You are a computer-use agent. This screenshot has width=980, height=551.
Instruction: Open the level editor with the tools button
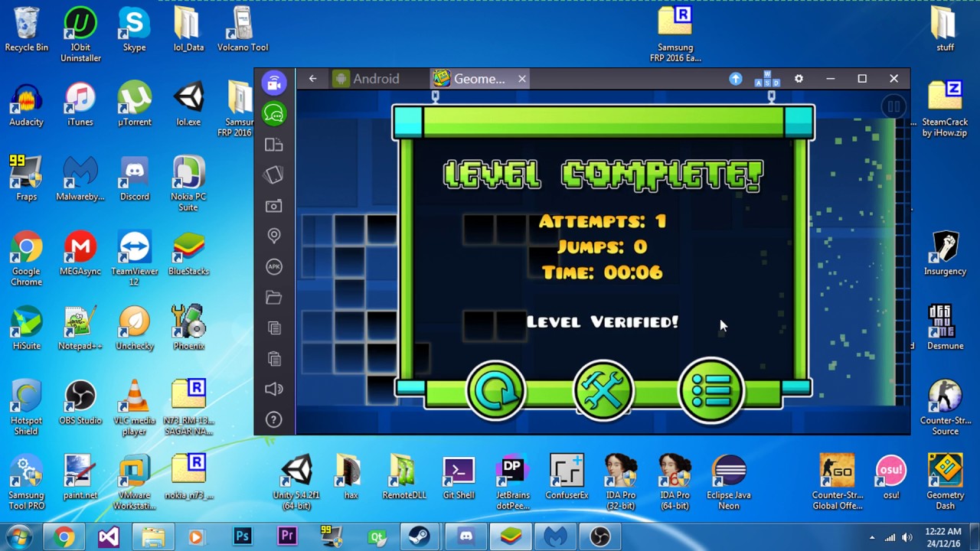[x=603, y=391]
